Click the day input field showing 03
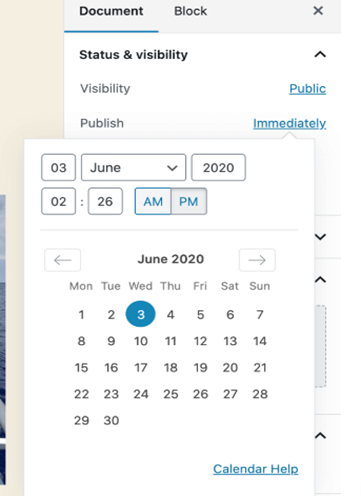Image resolution: width=361 pixels, height=496 pixels. point(59,167)
